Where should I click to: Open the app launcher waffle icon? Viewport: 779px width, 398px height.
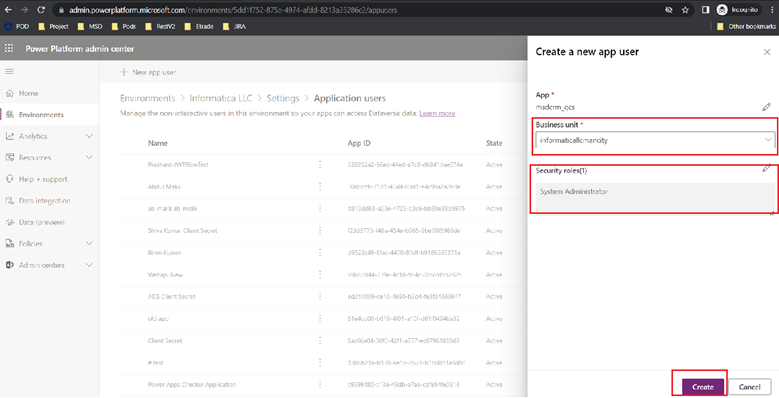click(9, 48)
